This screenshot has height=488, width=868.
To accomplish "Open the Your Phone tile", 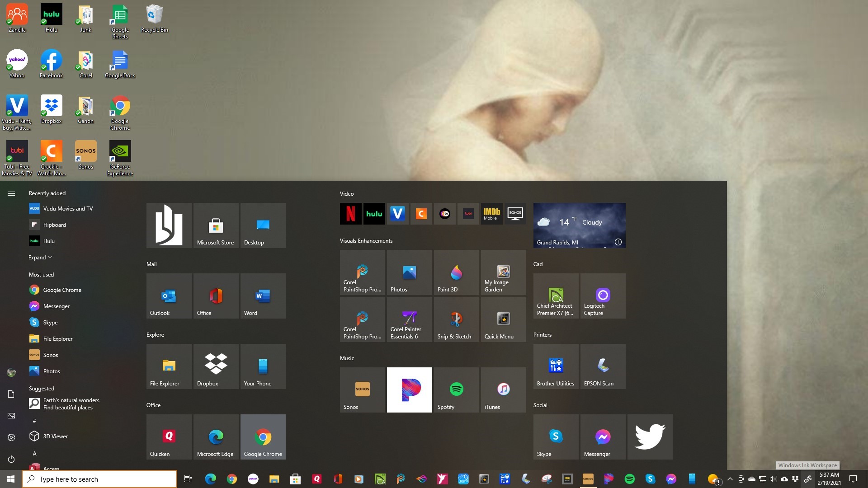I will (x=263, y=366).
